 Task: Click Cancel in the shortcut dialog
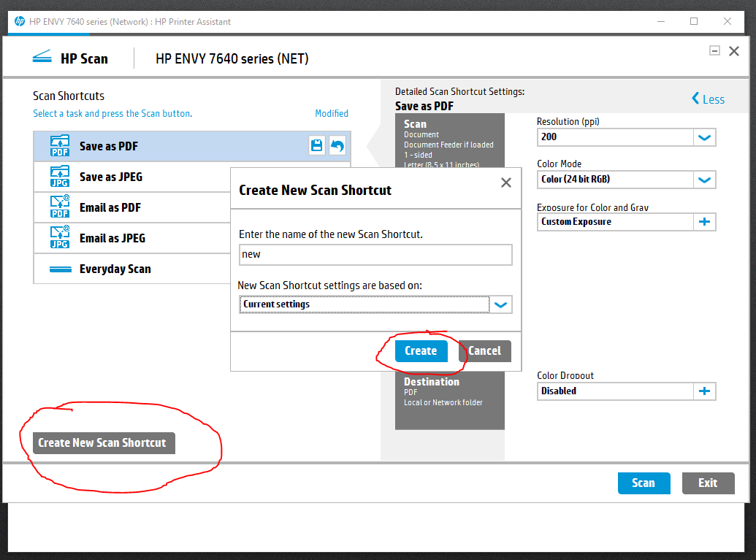click(x=484, y=351)
